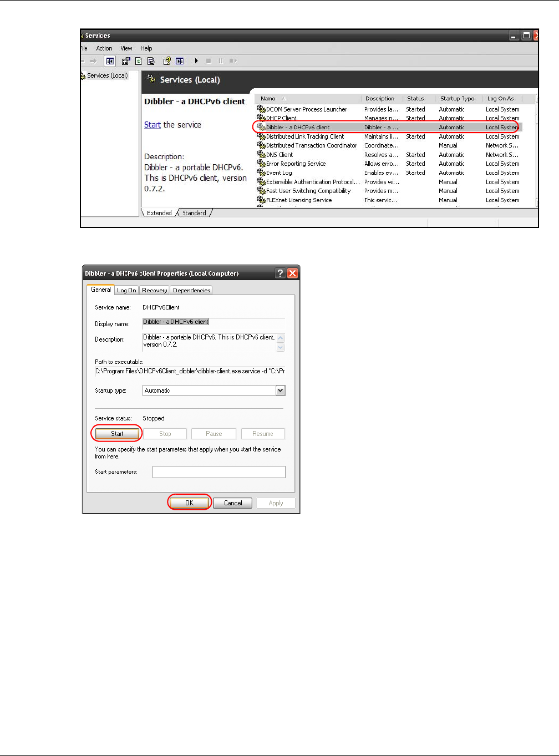
Task: Open the Help menu
Action: point(146,48)
